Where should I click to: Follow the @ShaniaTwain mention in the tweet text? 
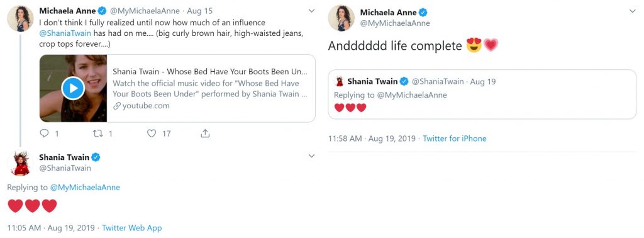[x=65, y=33]
